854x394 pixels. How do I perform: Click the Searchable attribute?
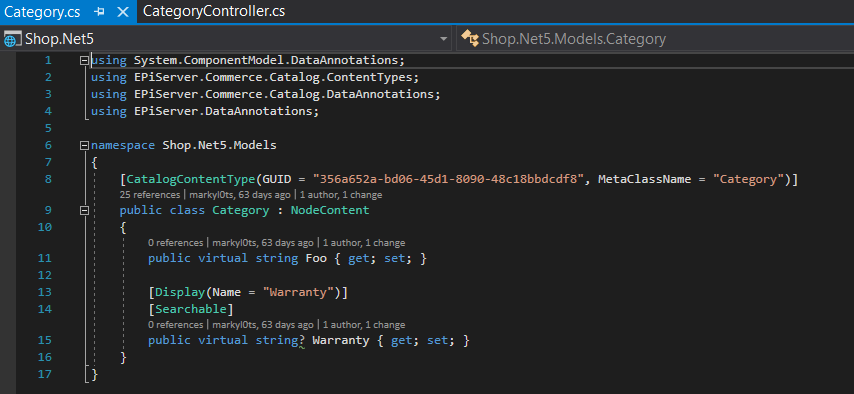(191, 310)
